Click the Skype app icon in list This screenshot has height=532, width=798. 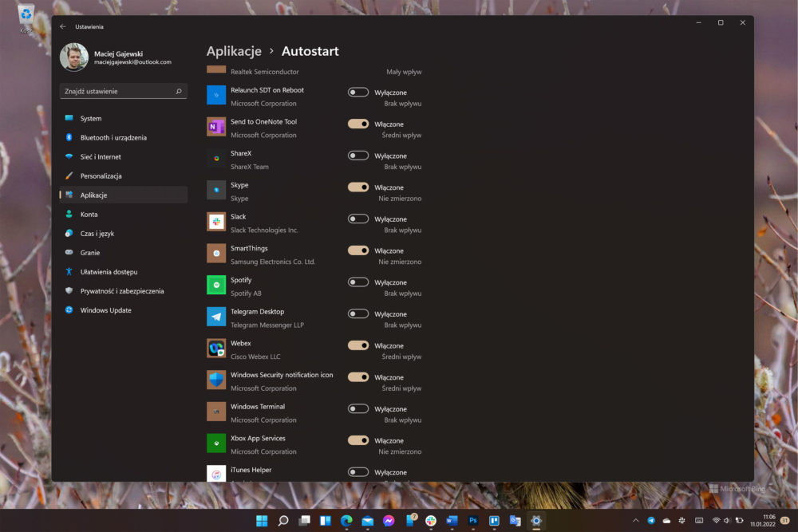[x=216, y=190]
